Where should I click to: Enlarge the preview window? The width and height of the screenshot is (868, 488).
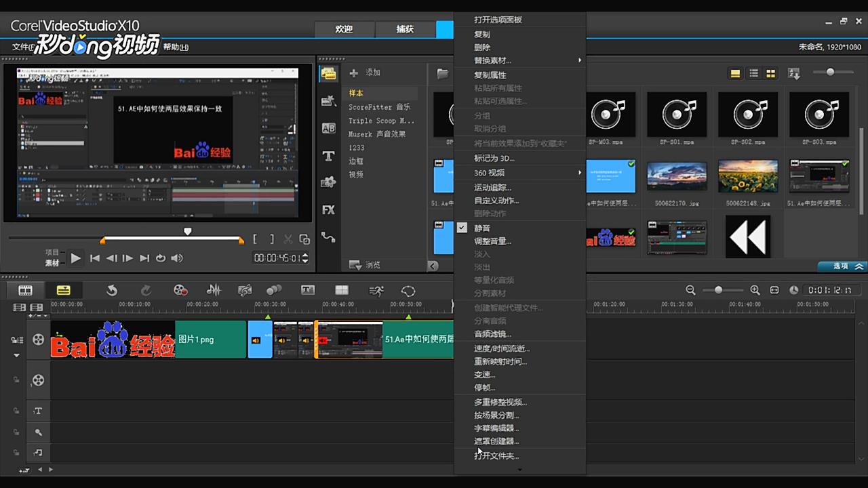304,239
